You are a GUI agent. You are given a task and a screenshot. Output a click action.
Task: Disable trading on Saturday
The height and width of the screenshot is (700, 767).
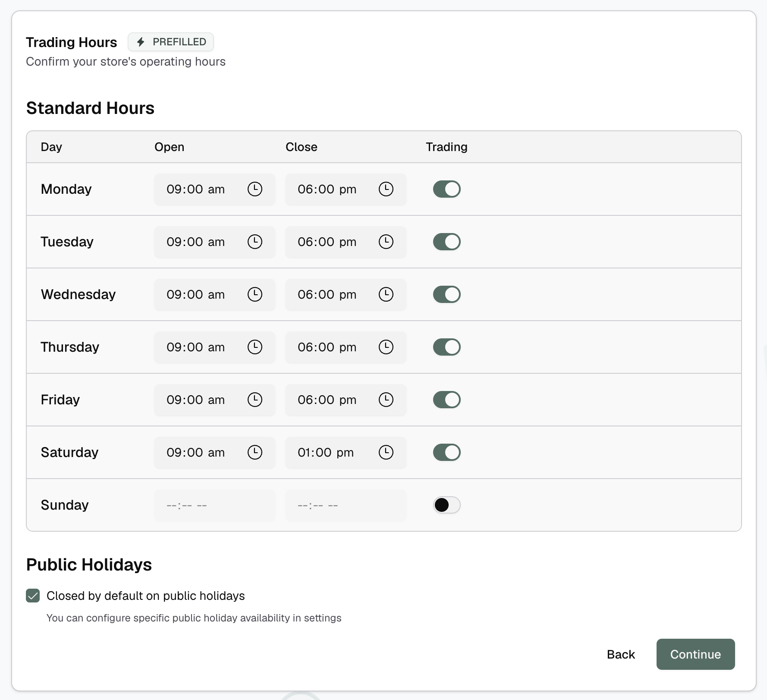(x=446, y=452)
